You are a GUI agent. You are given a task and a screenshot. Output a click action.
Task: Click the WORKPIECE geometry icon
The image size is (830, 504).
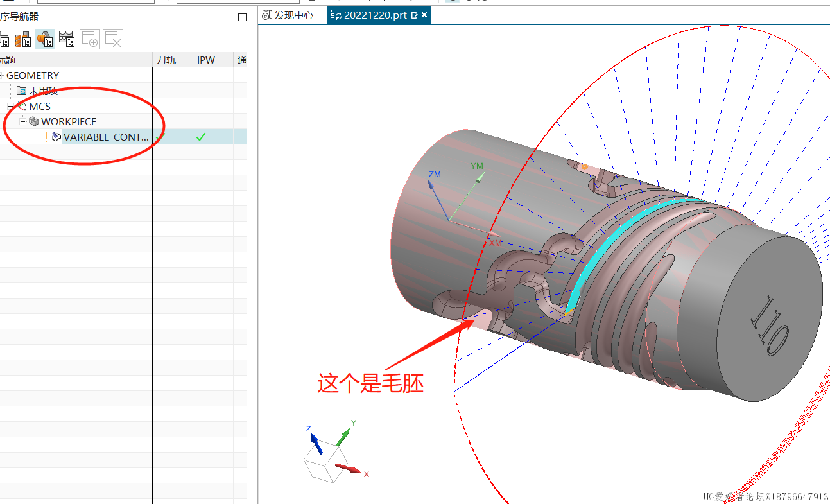[34, 121]
